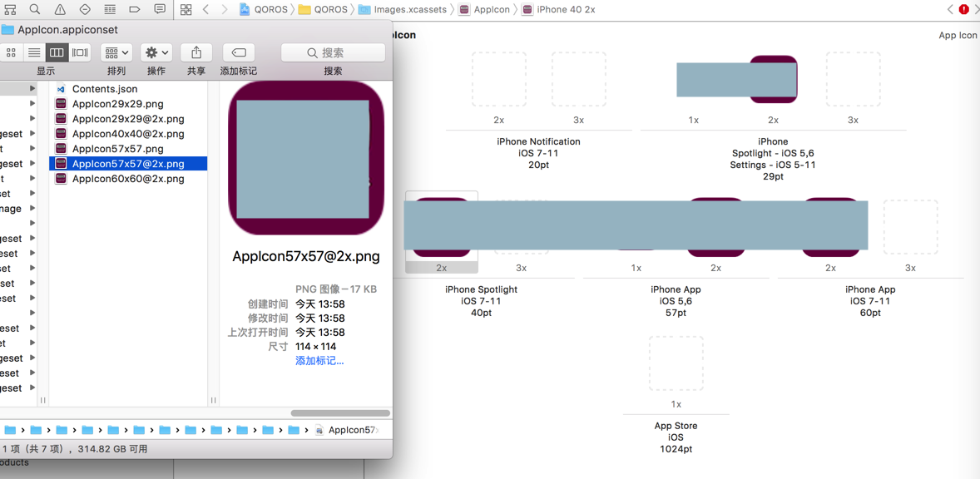
Task: Open the 排列 arrange dropdown
Action: [116, 52]
